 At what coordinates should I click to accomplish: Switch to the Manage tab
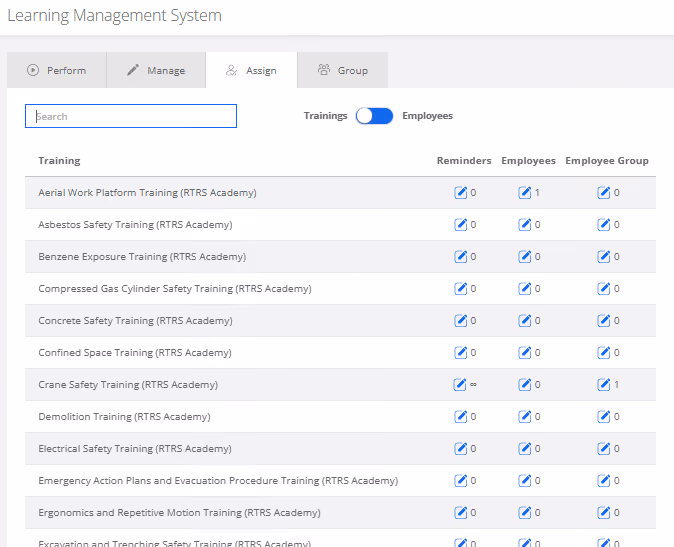(x=156, y=70)
